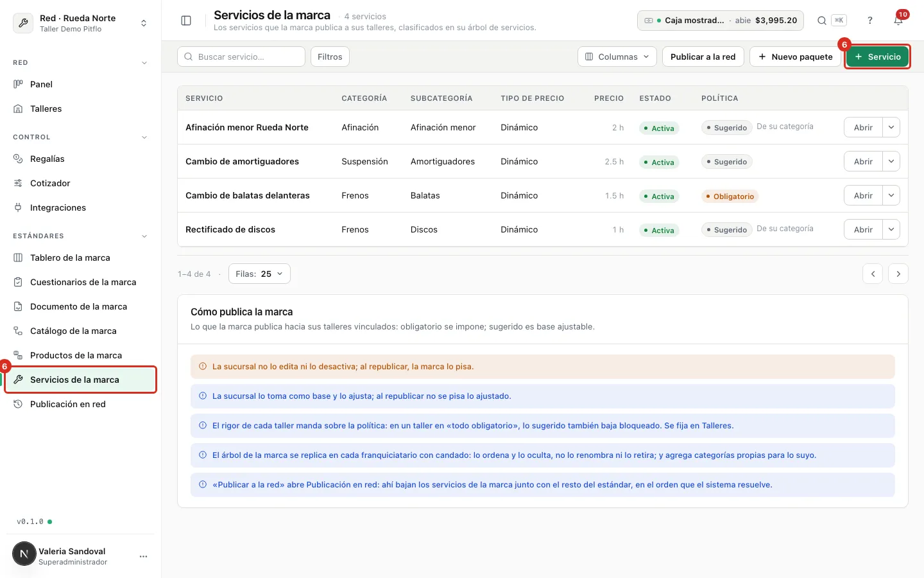This screenshot has height=578, width=924.
Task: Open Caja mostrador cash register status
Action: point(721,21)
